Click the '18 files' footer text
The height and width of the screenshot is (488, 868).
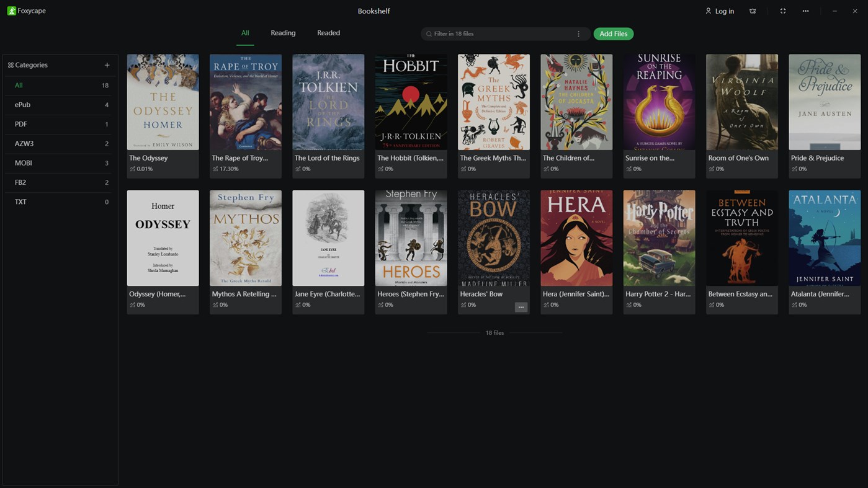[x=494, y=333]
